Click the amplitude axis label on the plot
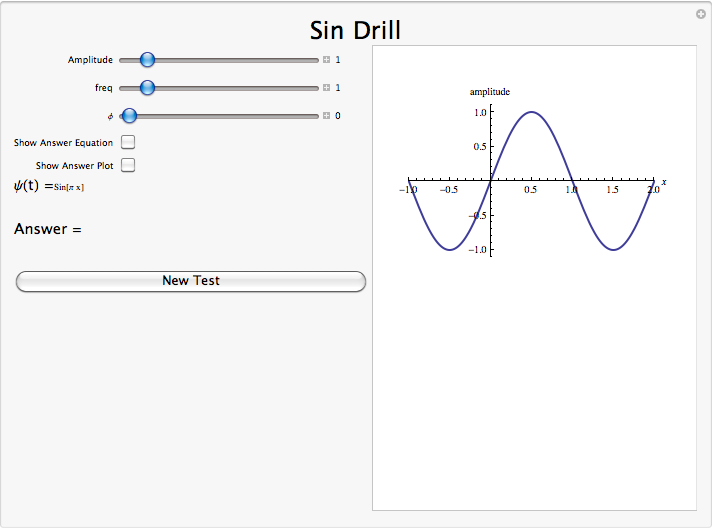This screenshot has height=530, width=712. click(x=490, y=92)
